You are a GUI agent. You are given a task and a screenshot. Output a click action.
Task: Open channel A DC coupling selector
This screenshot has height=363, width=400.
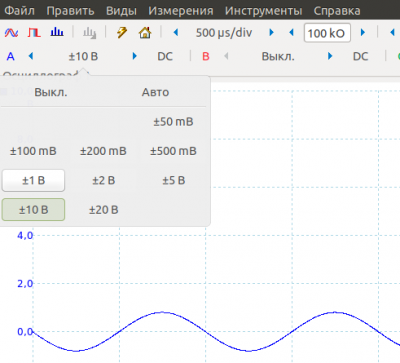click(165, 56)
